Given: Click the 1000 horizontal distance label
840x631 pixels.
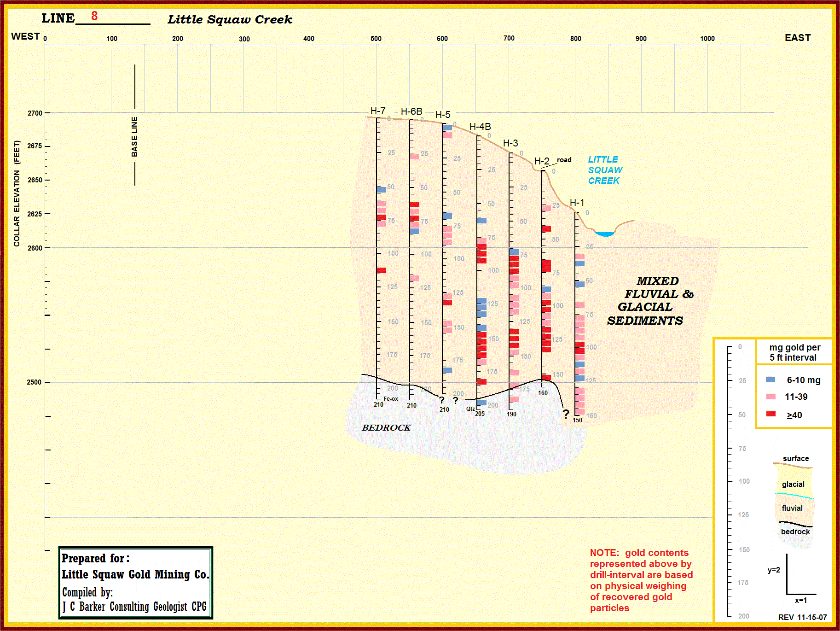Looking at the screenshot, I should [707, 39].
